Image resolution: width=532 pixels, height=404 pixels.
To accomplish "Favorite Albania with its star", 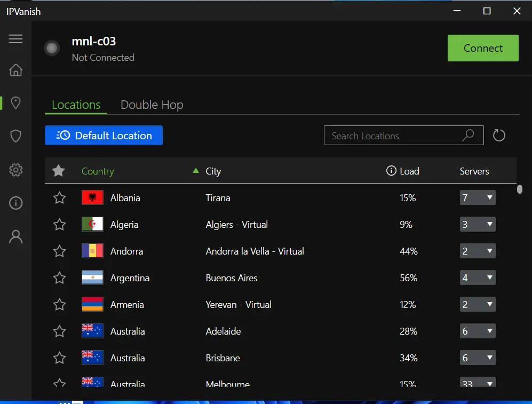I will pos(59,198).
